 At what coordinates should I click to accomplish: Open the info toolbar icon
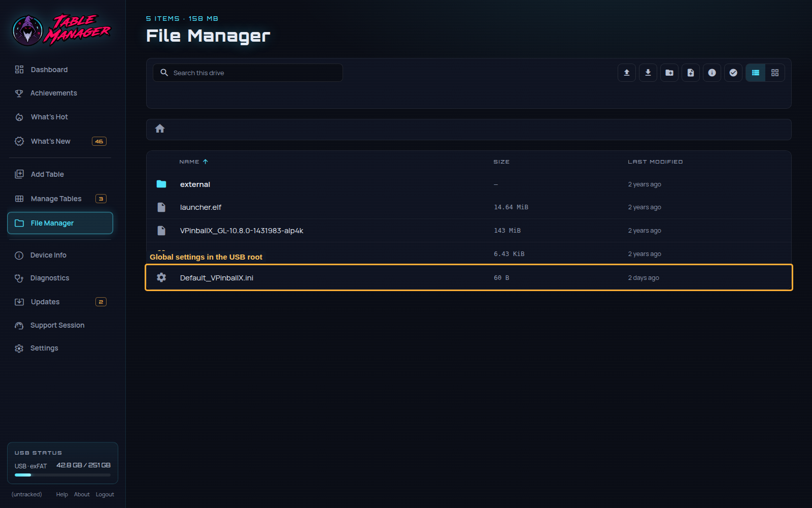712,73
